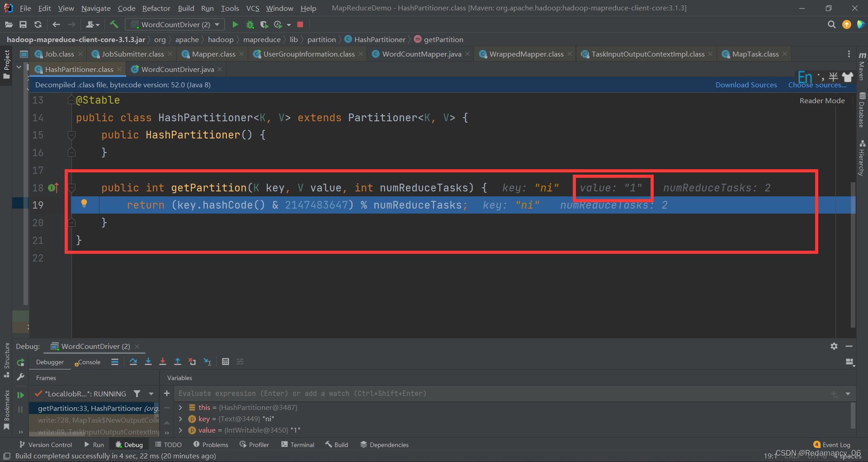The width and height of the screenshot is (868, 462).
Task: Click the green Run button in toolbar
Action: tap(235, 24)
